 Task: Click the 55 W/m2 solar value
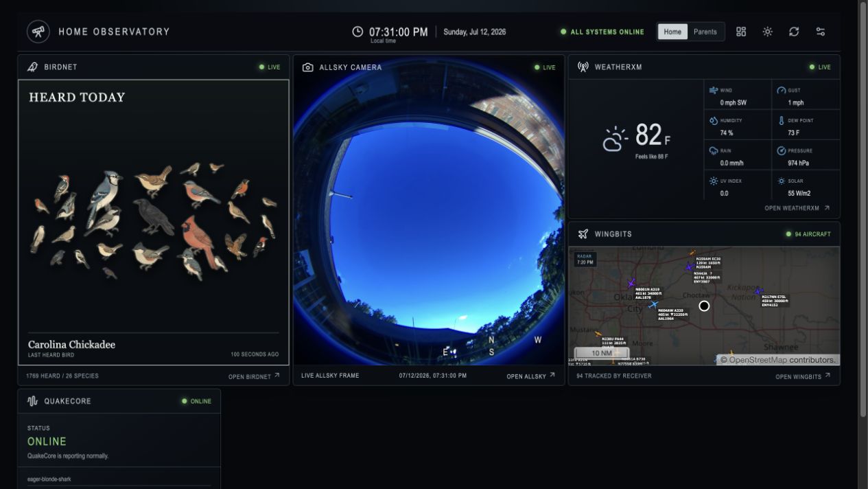coord(799,194)
